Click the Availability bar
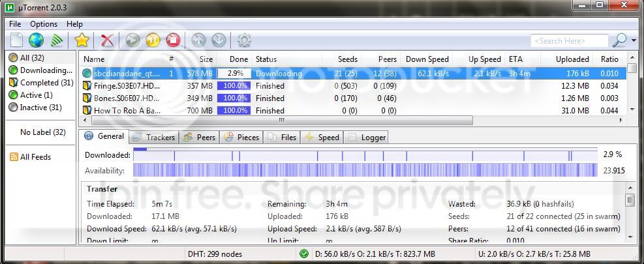Image resolution: width=644 pixels, height=264 pixels. point(365,170)
